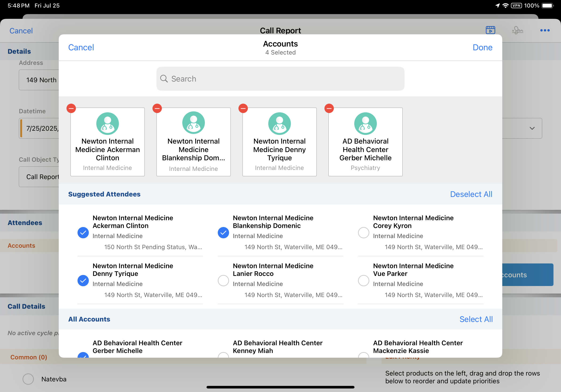Tap Deselect All for Suggested Attendees
This screenshot has width=561, height=392.
click(471, 194)
